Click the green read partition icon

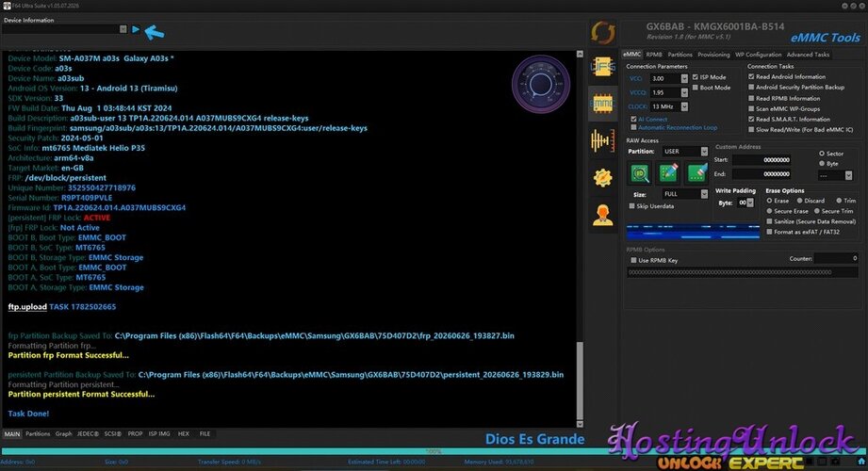click(x=640, y=173)
